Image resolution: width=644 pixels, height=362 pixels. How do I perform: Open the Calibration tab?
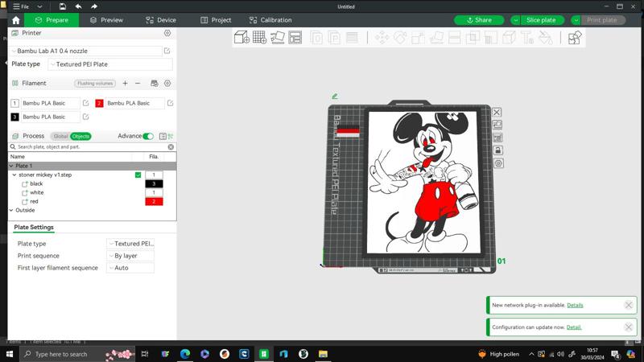click(x=270, y=20)
